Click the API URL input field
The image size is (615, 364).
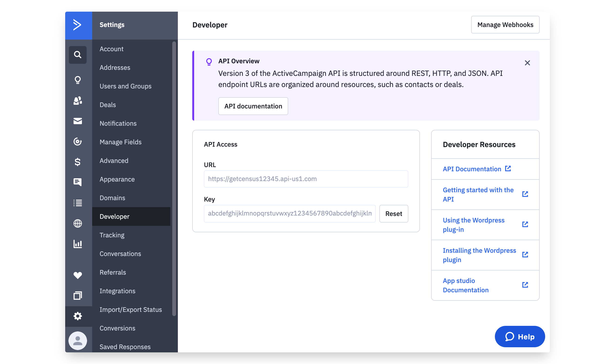pyautogui.click(x=306, y=179)
